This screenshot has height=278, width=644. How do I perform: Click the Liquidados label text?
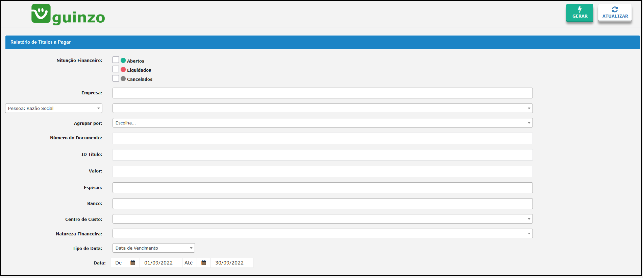139,70
